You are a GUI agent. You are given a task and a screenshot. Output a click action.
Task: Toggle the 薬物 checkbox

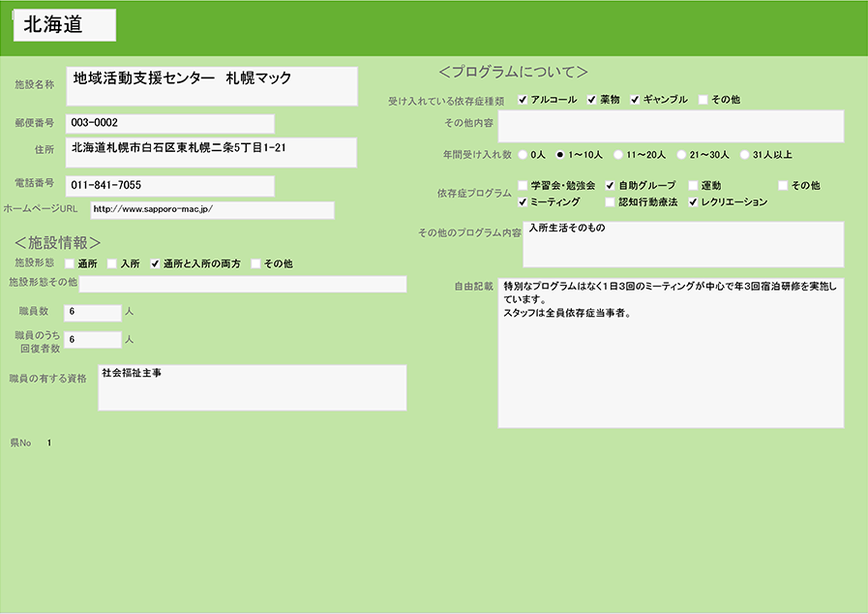point(592,100)
